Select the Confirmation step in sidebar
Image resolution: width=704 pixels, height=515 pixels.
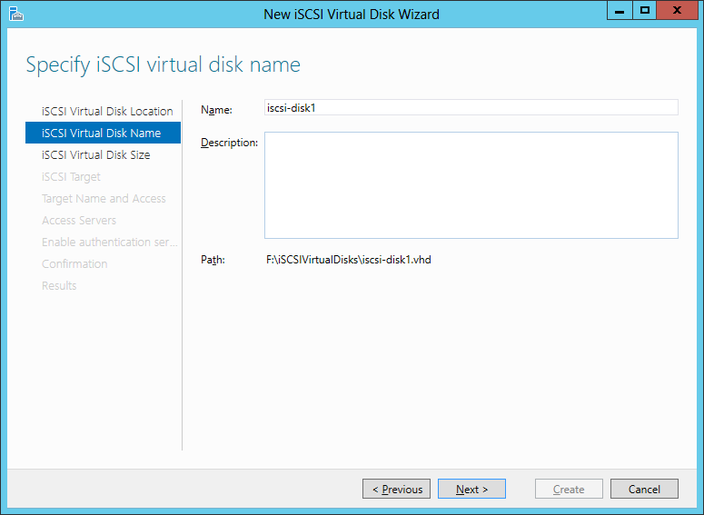point(75,264)
